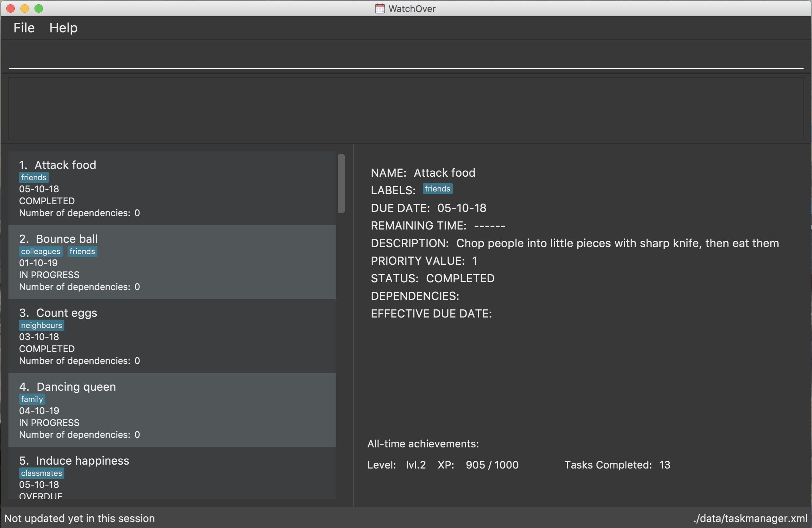Click due date 05-10-18 of Attack food card
812x528 pixels.
pyautogui.click(x=39, y=189)
